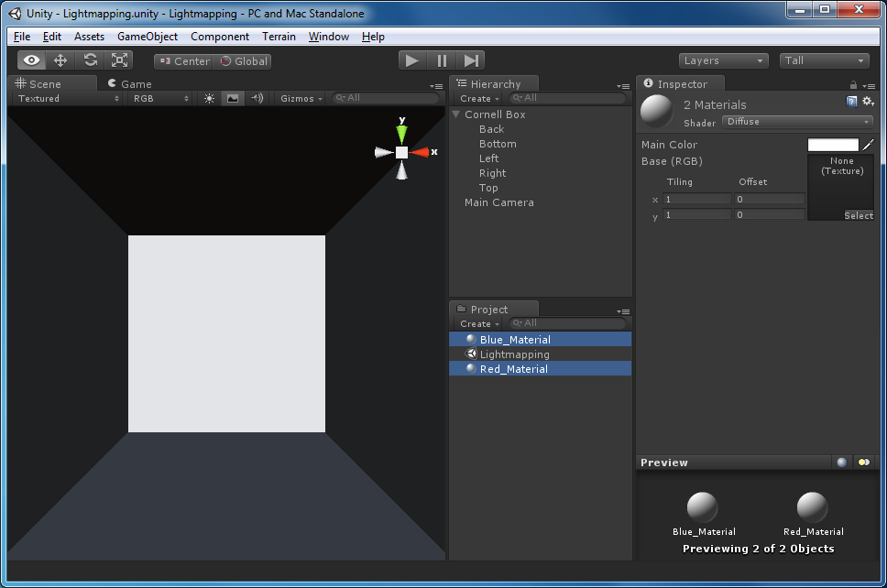Image resolution: width=887 pixels, height=588 pixels.
Task: Select Main Camera in the Hierarchy
Action: [498, 202]
